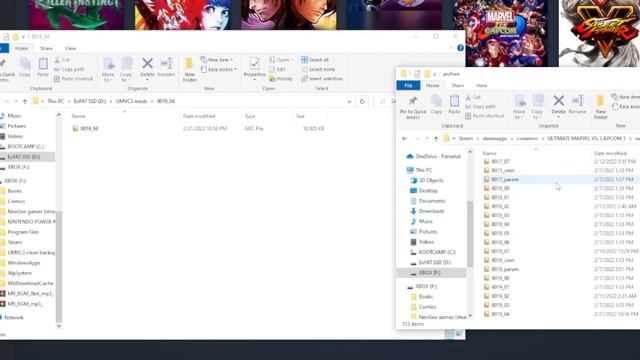Open the Easy access dropdown in 0019_04 window
The image size is (640, 360).
click(x=219, y=69)
